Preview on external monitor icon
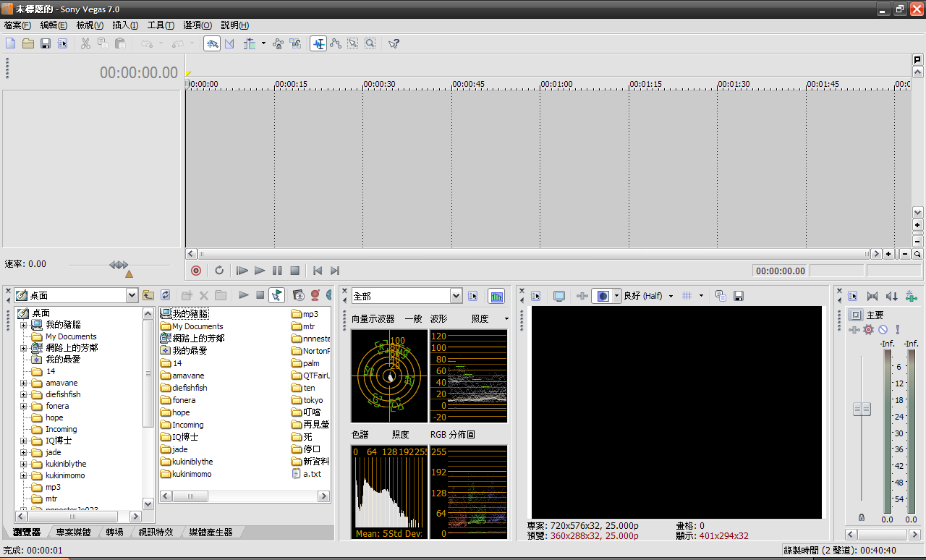This screenshot has height=560, width=926. 559,296
